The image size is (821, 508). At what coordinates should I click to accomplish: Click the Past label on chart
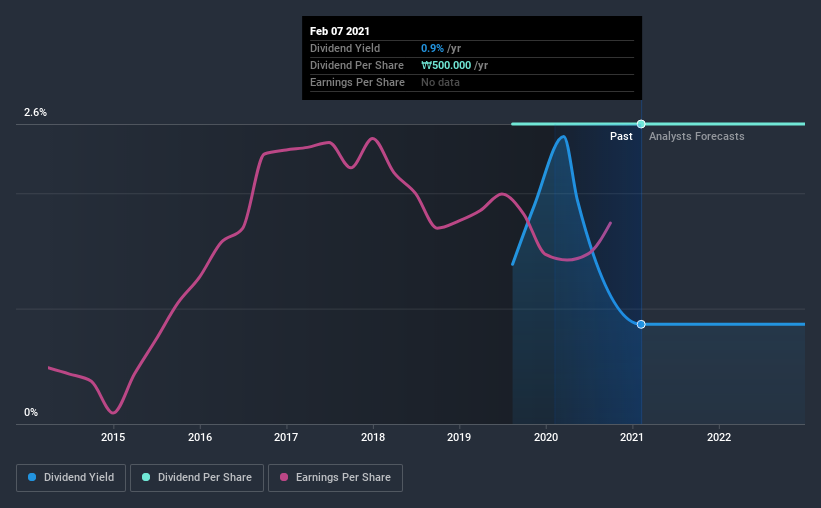click(x=621, y=136)
